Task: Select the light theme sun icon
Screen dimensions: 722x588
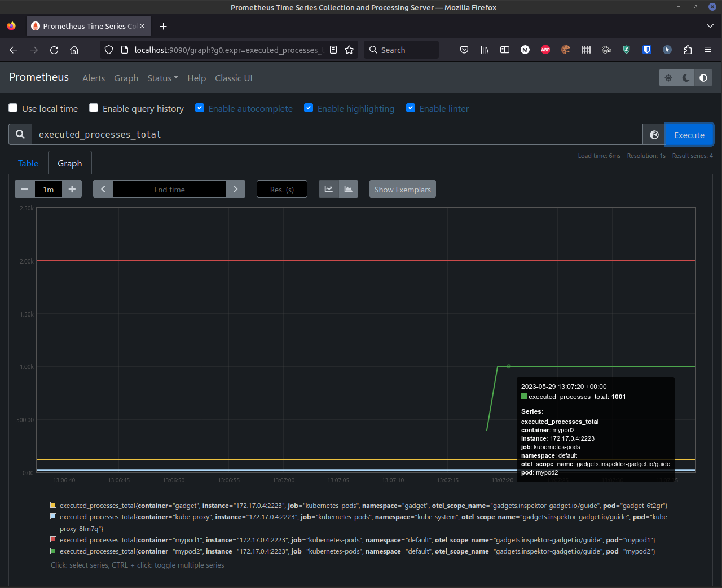Action: 668,78
